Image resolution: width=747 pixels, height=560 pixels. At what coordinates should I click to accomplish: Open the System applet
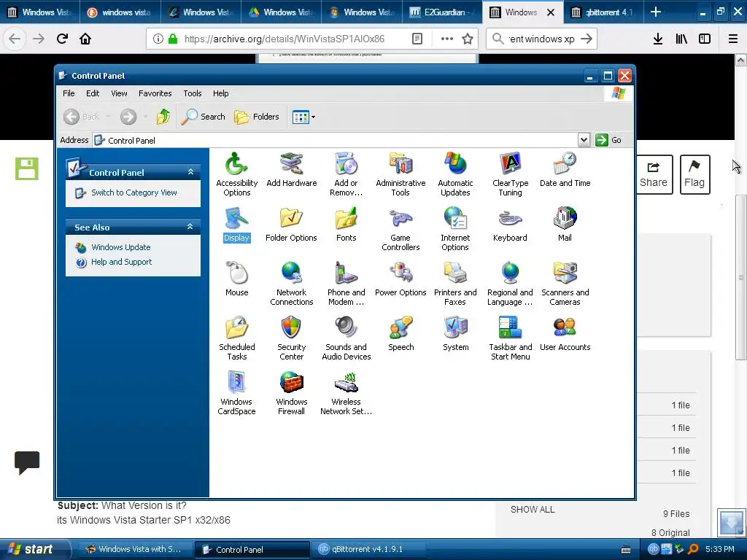tap(455, 334)
